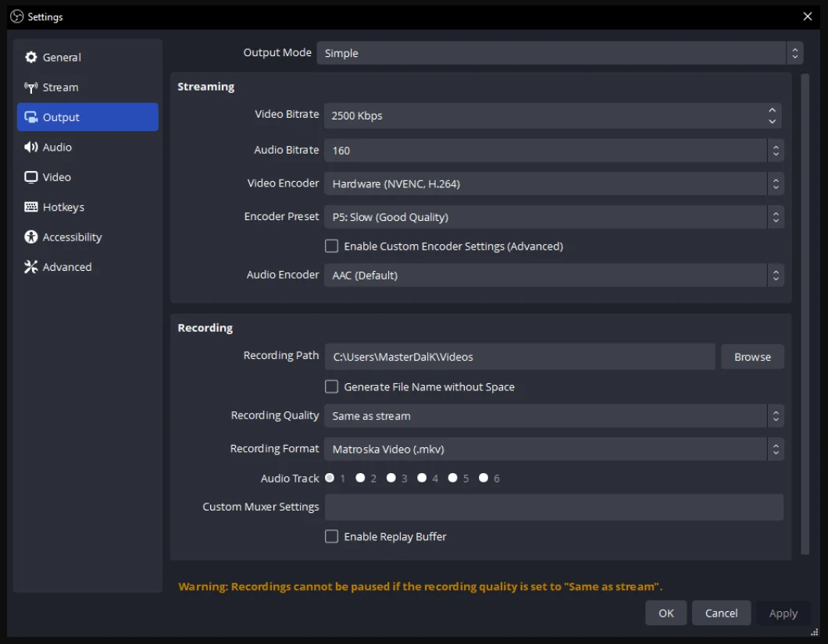This screenshot has height=644, width=828.
Task: Select audio track 2 radio button
Action: tap(361, 478)
